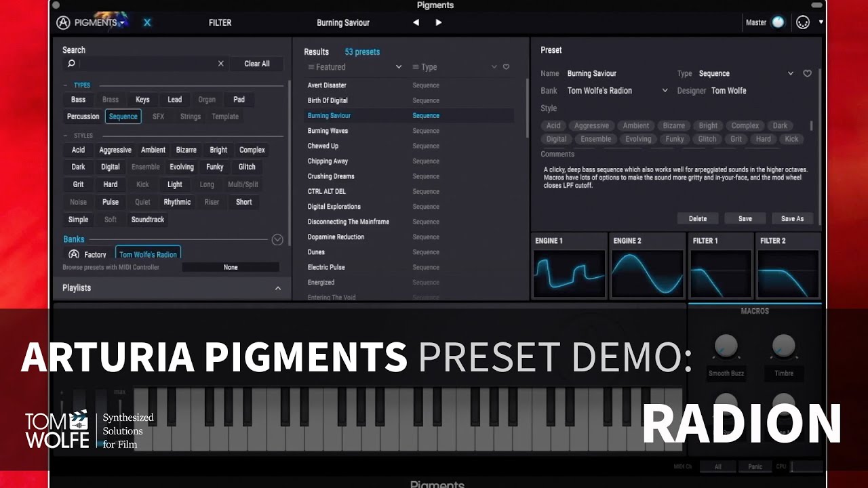Expand the Playlists panel
The image size is (868, 488).
point(172,288)
